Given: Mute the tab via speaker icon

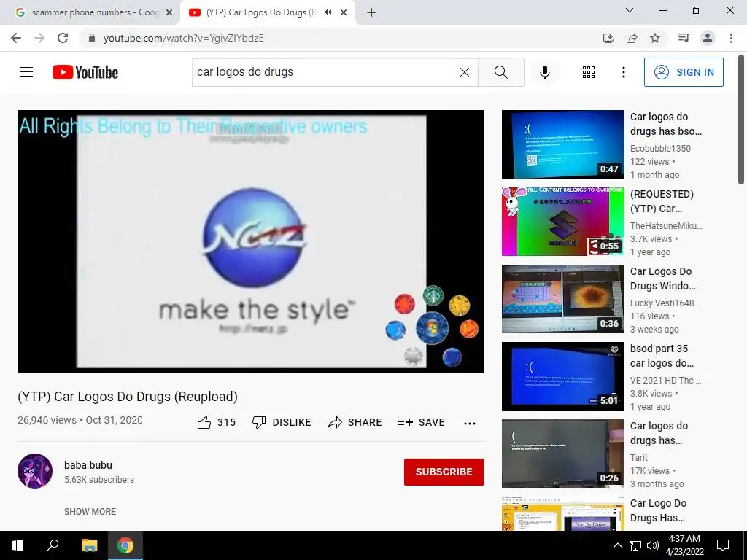Looking at the screenshot, I should [328, 12].
